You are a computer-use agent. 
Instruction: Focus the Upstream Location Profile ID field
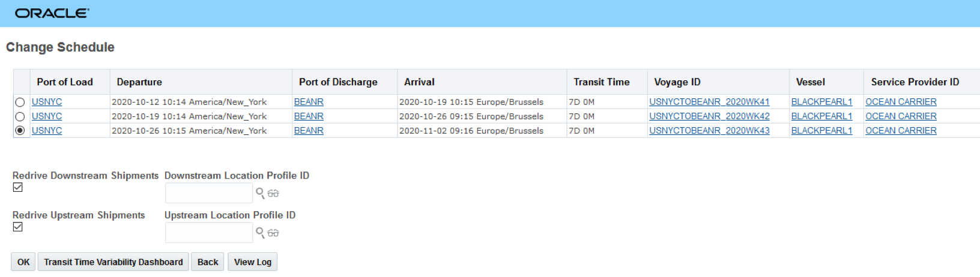208,233
